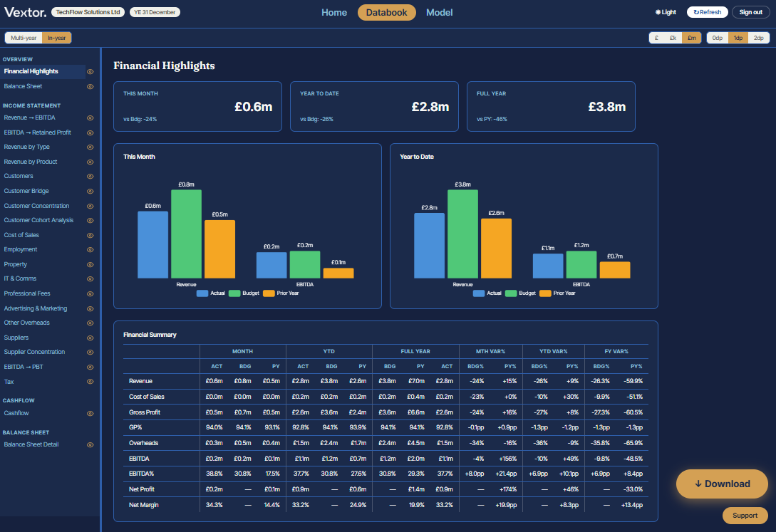Click eye icon beside Customer Cohort Analysis
This screenshot has width=776, height=532.
pyautogui.click(x=90, y=221)
